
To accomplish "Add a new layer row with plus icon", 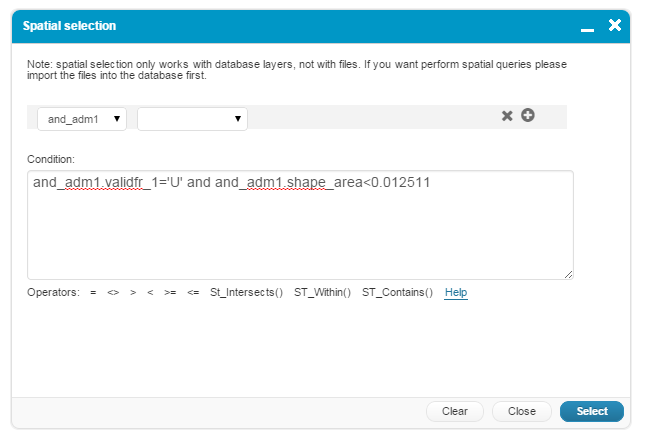I will click(x=528, y=116).
